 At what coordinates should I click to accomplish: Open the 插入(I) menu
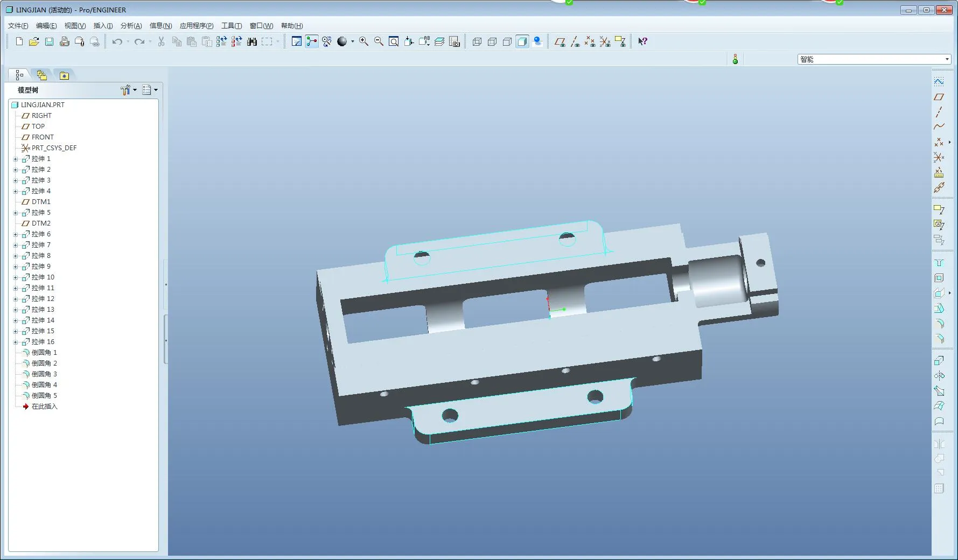pos(103,26)
